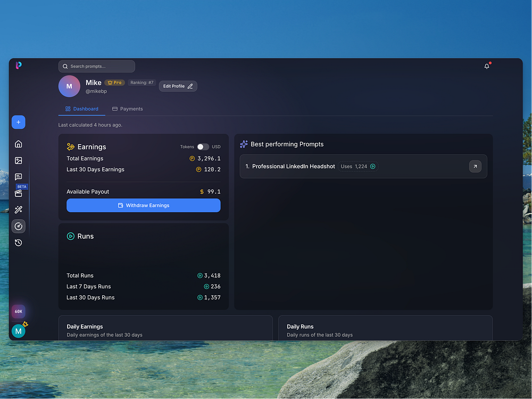
Task: Click the Tokens label beside toggle
Action: click(187, 147)
